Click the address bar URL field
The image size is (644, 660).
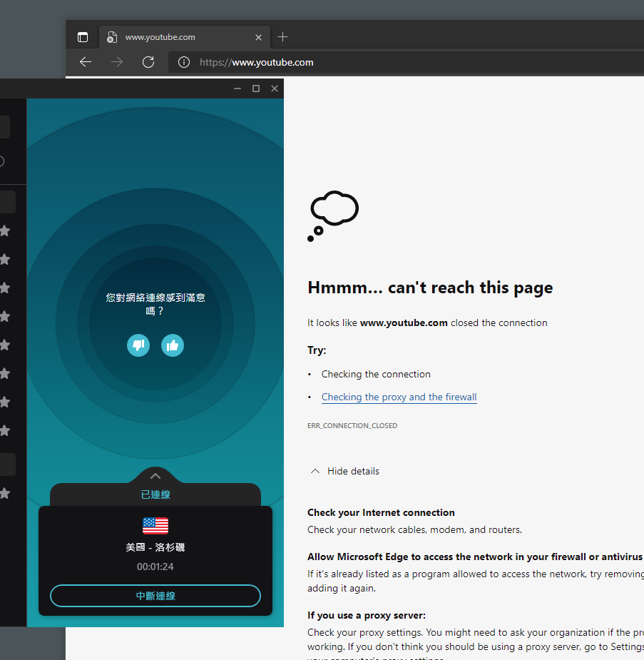point(406,62)
